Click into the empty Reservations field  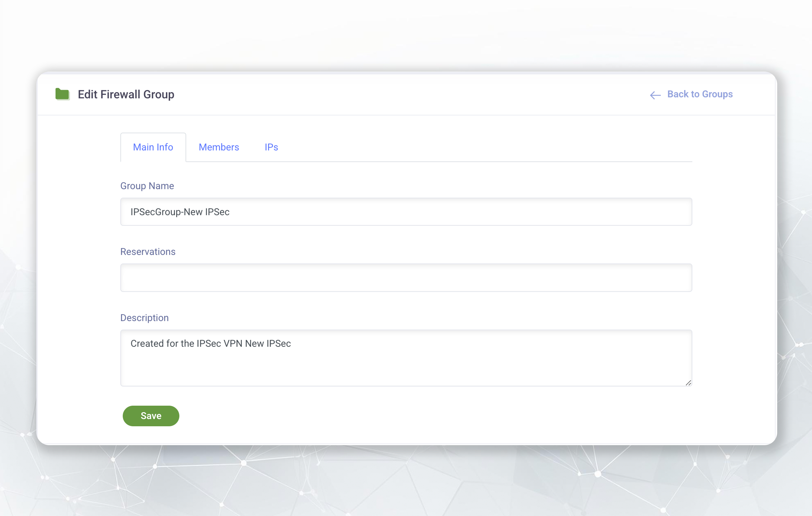[x=406, y=278]
